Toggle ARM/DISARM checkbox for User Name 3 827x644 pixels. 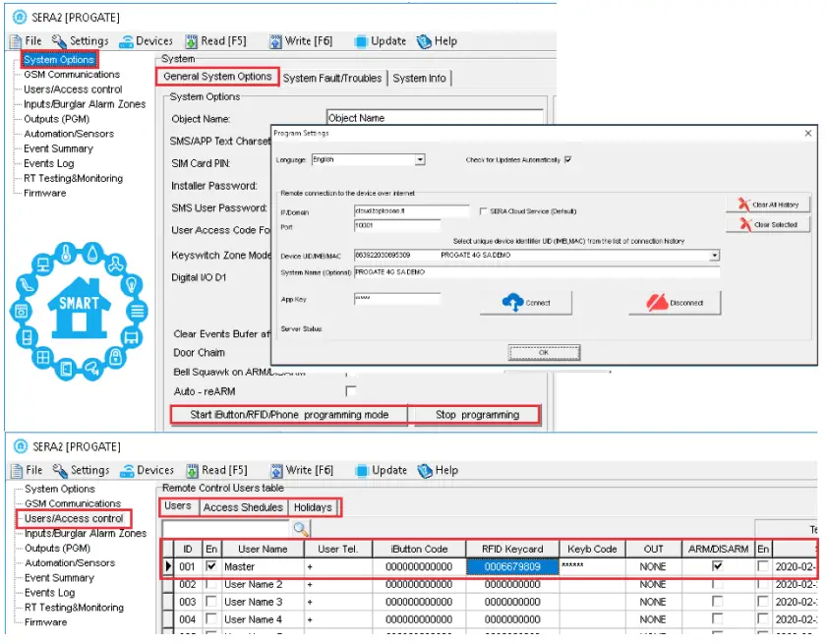tap(717, 602)
